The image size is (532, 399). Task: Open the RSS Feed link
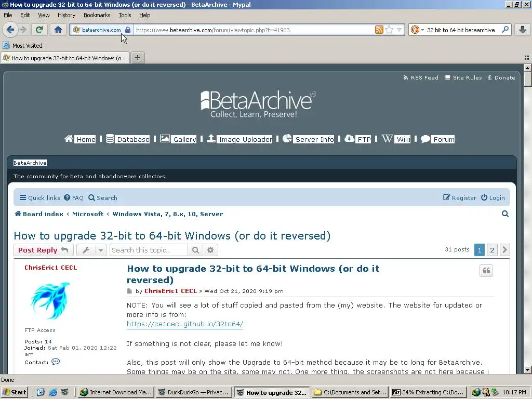click(421, 78)
